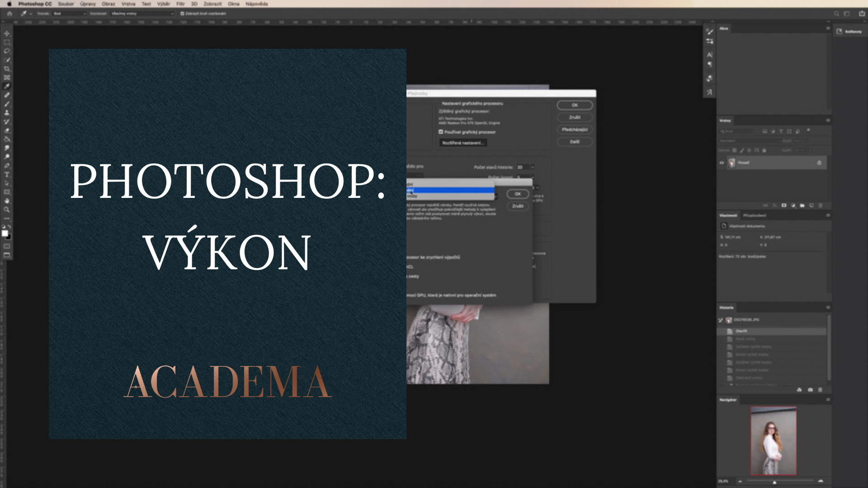The height and width of the screenshot is (488, 868).
Task: Select the Healing Brush tool
Action: click(7, 95)
